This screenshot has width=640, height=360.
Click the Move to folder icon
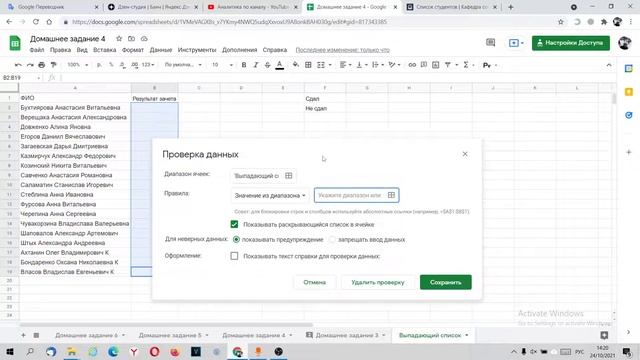(x=131, y=39)
